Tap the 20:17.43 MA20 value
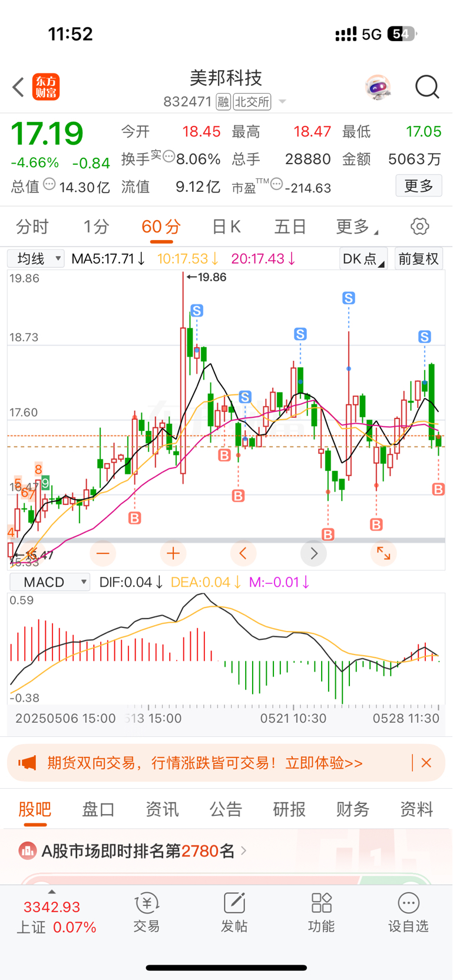The height and width of the screenshot is (980, 453). [263, 258]
